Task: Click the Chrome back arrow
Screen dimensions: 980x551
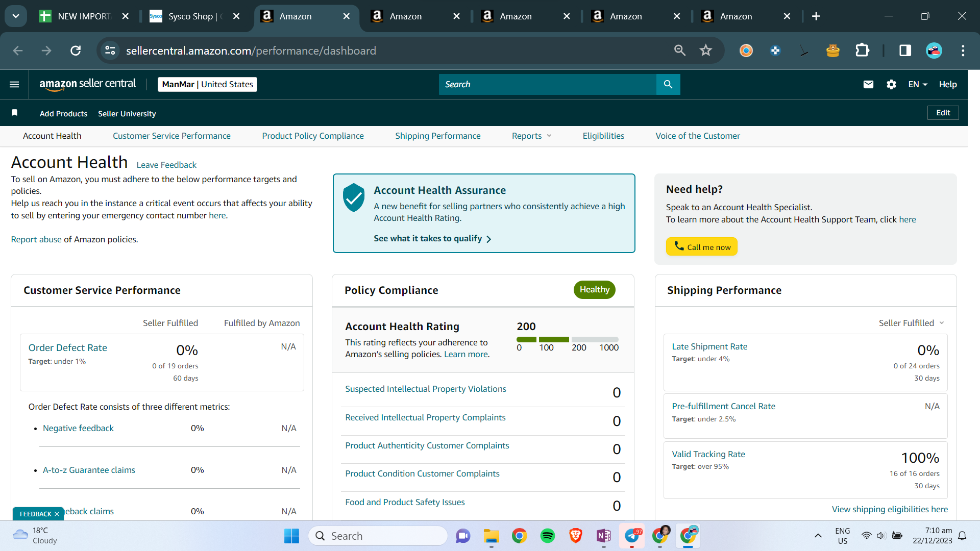Action: (x=18, y=51)
